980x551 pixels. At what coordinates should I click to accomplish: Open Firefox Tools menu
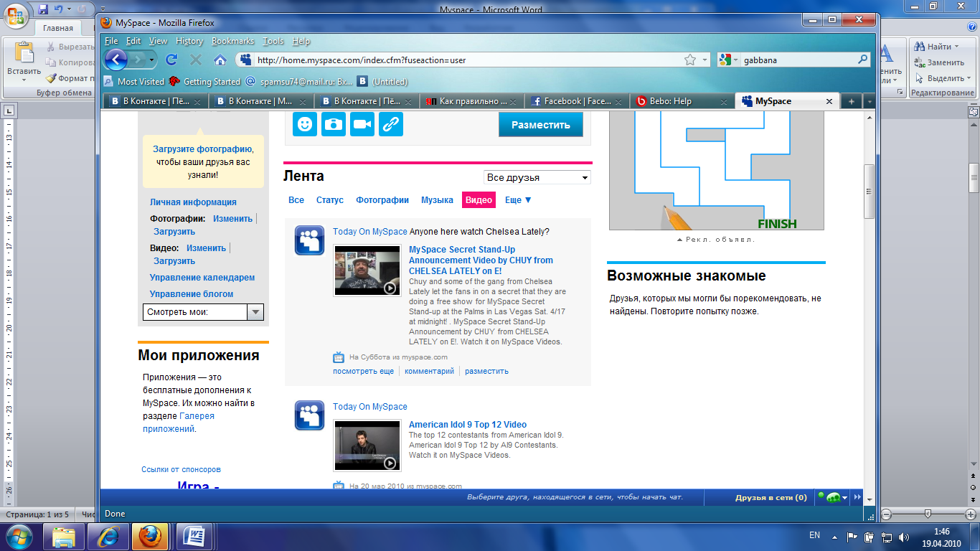point(273,41)
